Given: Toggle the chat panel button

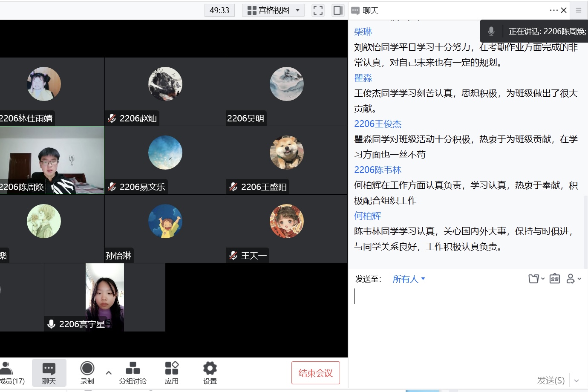Looking at the screenshot, I should [49, 372].
